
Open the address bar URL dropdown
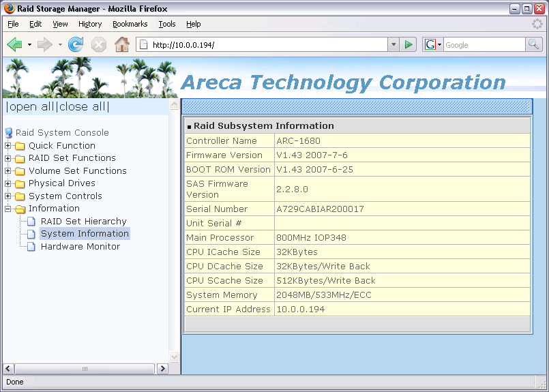394,44
